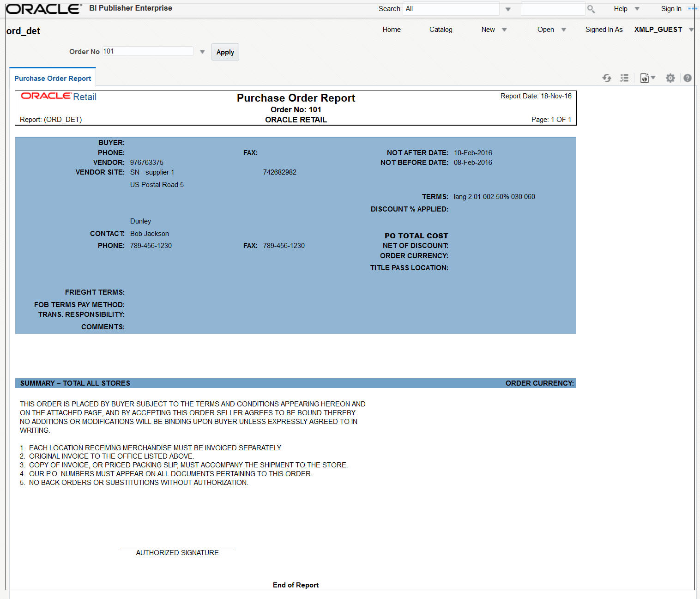Expand the Search scope dropdown arrow
The image size is (700, 599).
(508, 9)
